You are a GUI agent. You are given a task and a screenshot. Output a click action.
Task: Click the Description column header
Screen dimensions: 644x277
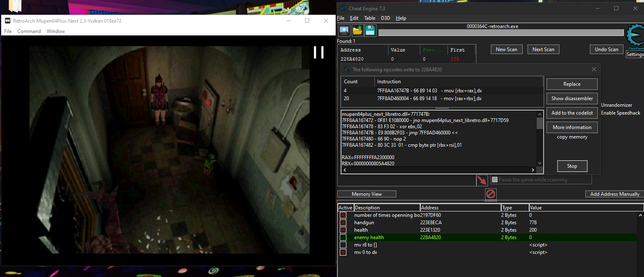(x=387, y=208)
